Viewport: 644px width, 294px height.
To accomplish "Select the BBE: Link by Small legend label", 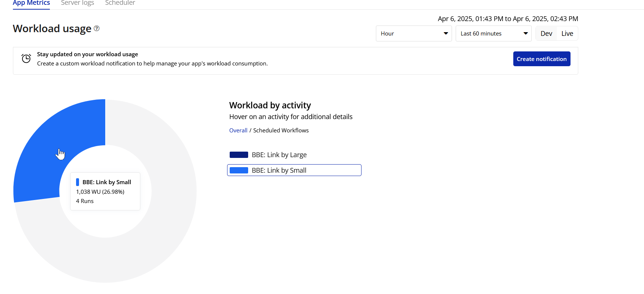I will click(279, 170).
